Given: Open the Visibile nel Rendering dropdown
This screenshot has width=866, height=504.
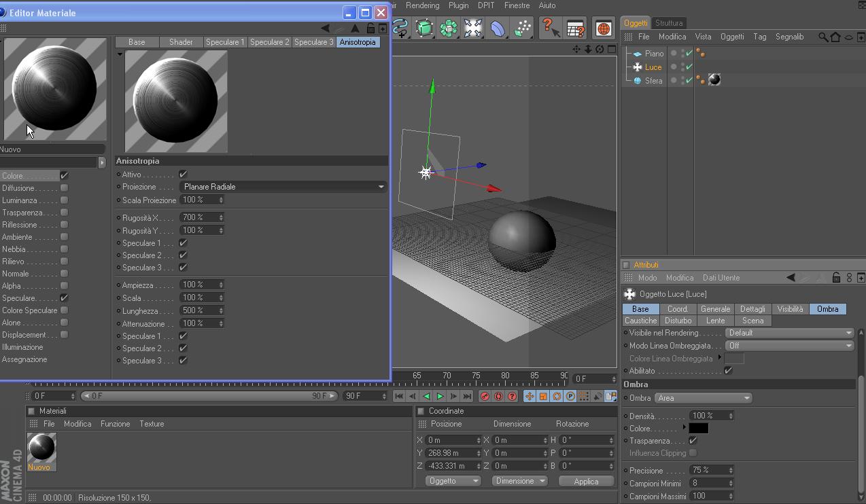Looking at the screenshot, I should click(x=789, y=333).
